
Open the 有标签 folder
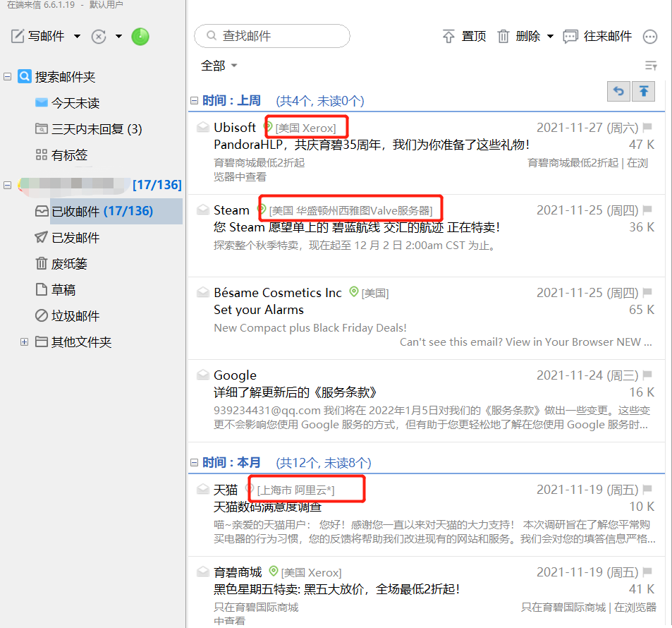click(61, 155)
